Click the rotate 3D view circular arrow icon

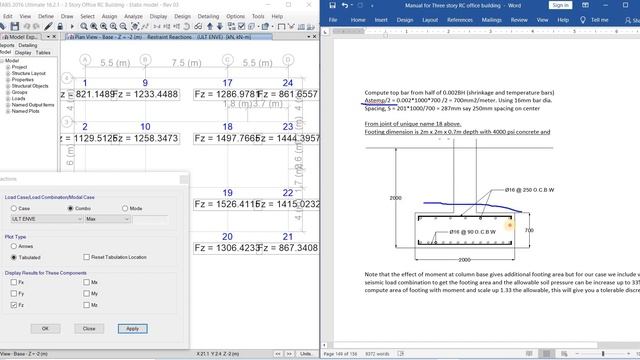(x=187, y=27)
